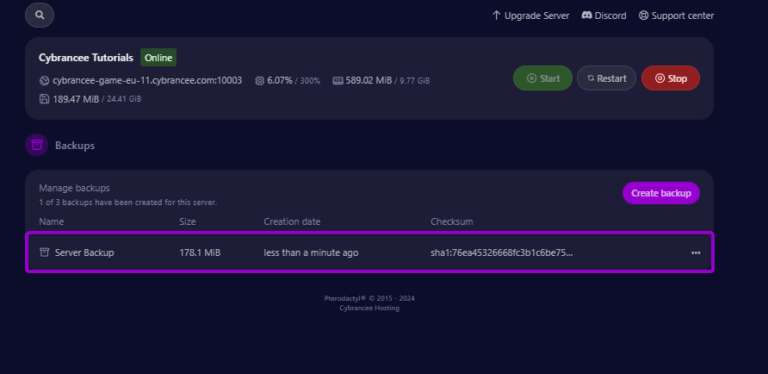Click the archive icon beside Server Backup
Image resolution: width=768 pixels, height=374 pixels.
pyautogui.click(x=44, y=253)
